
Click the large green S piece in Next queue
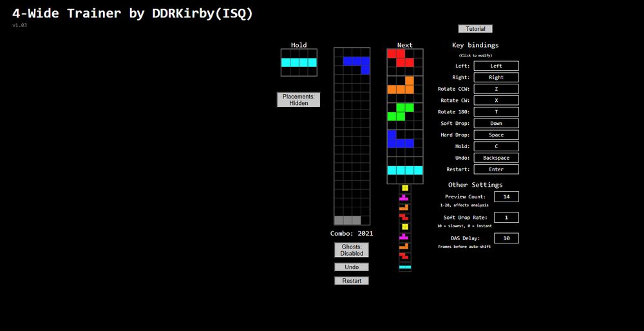click(401, 111)
